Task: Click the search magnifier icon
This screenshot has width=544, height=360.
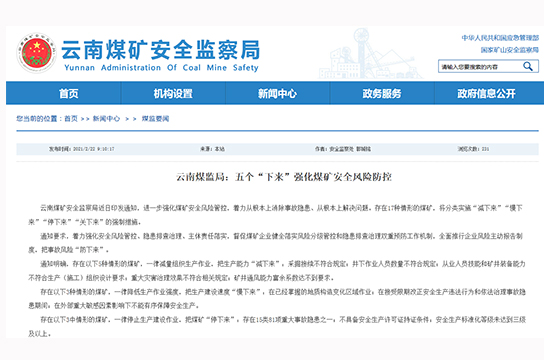Action: pos(528,66)
